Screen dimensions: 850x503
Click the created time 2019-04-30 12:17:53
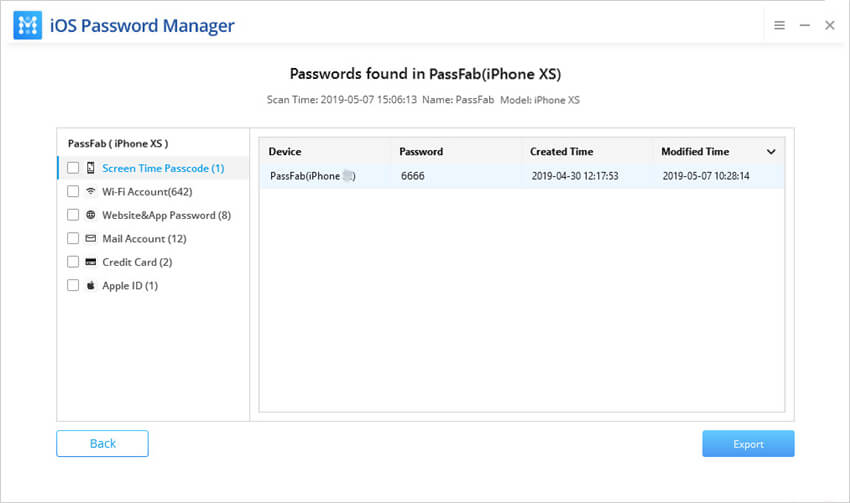coord(575,176)
